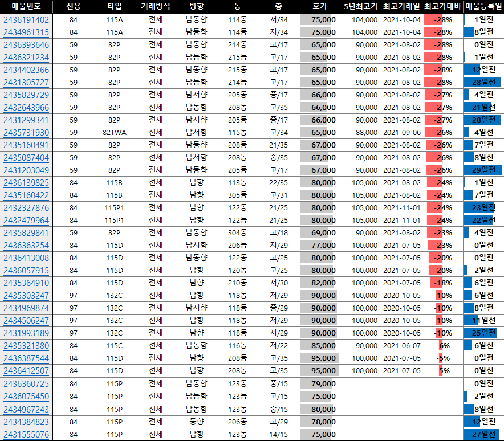Select the 거래방식 column header
The height and width of the screenshot is (441, 504).
tap(155, 6)
